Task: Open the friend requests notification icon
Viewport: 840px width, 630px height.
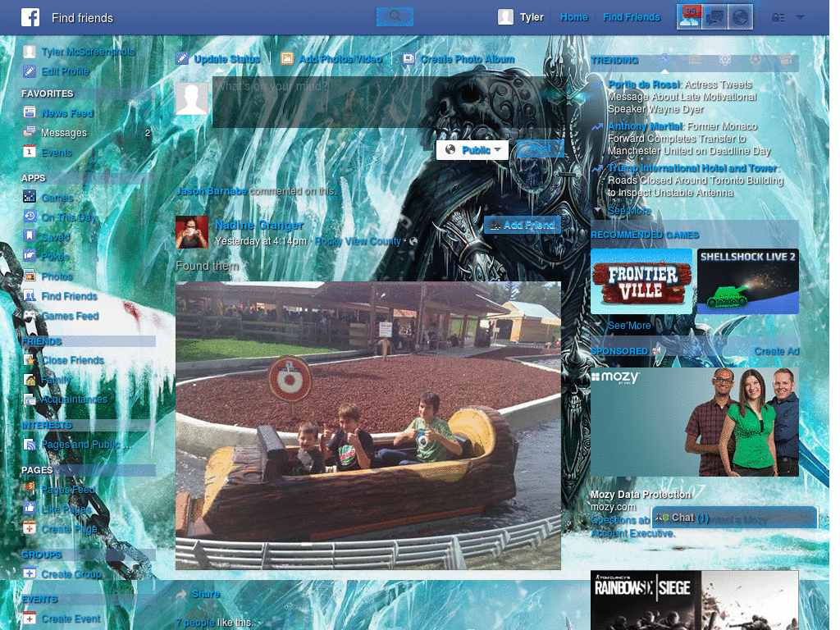Action: pos(689,16)
